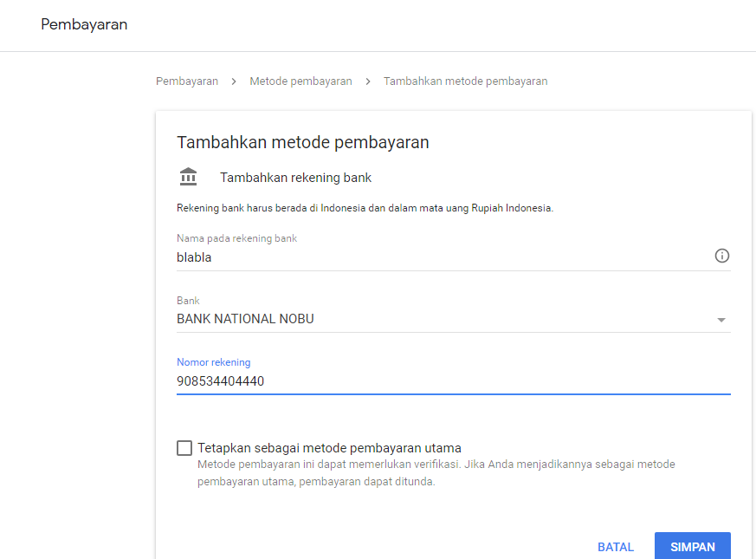The height and width of the screenshot is (559, 756).
Task: Open the Bank dropdown arrow
Action: click(x=720, y=320)
